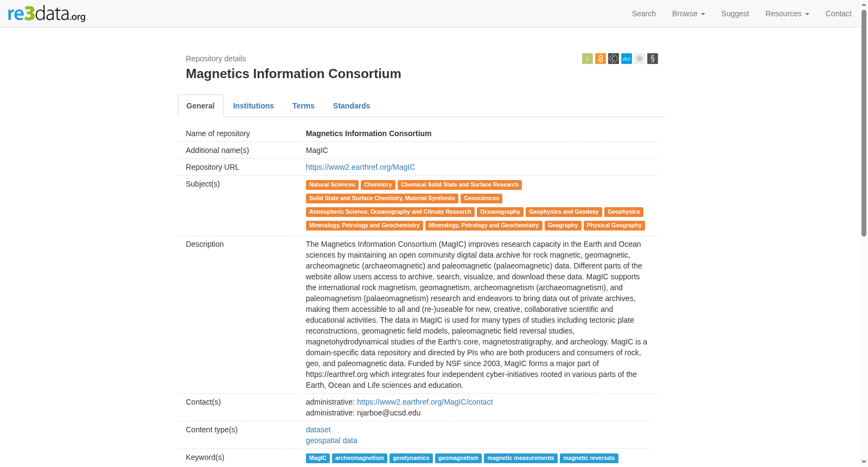Viewport: 868px width, 467px height.
Task: Click the green additional information badge icon
Action: [x=587, y=59]
